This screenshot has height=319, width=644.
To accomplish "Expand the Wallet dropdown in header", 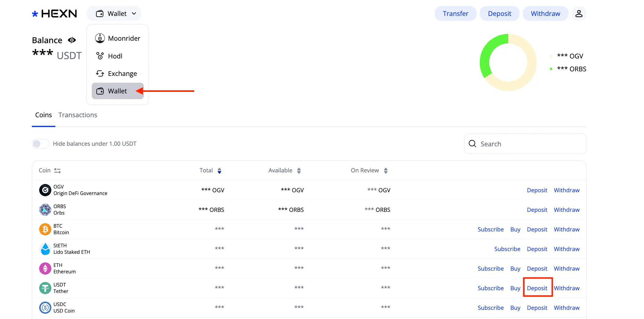I will (x=114, y=13).
